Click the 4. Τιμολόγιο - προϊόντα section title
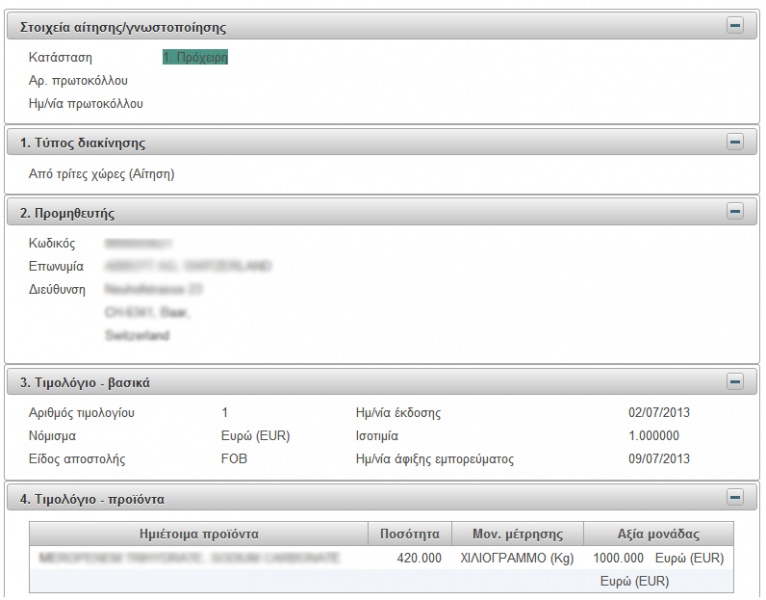 [92, 499]
